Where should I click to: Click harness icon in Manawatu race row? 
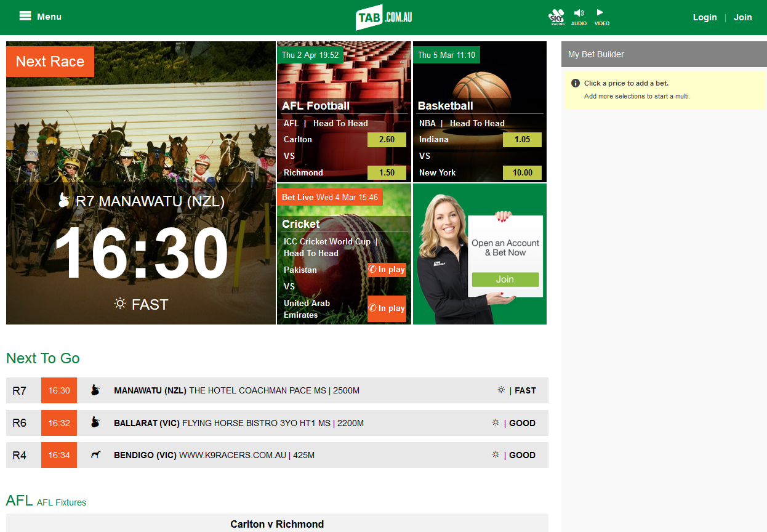[x=95, y=390]
